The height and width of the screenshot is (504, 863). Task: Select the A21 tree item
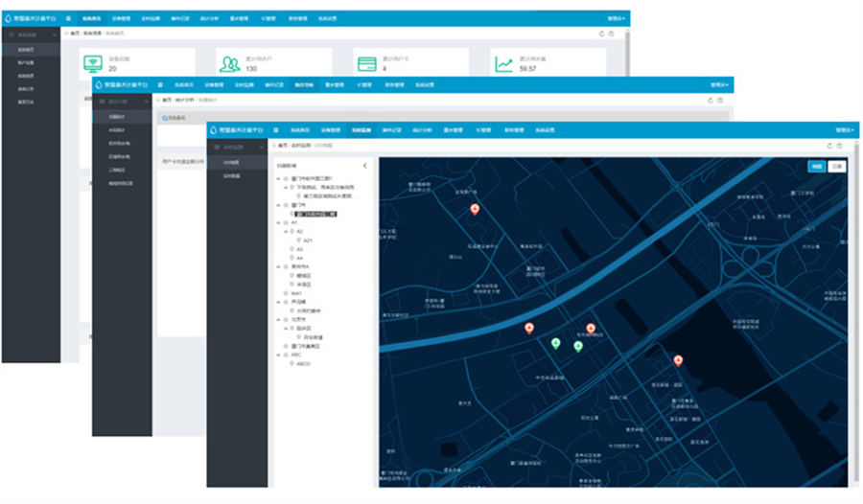[x=307, y=241]
